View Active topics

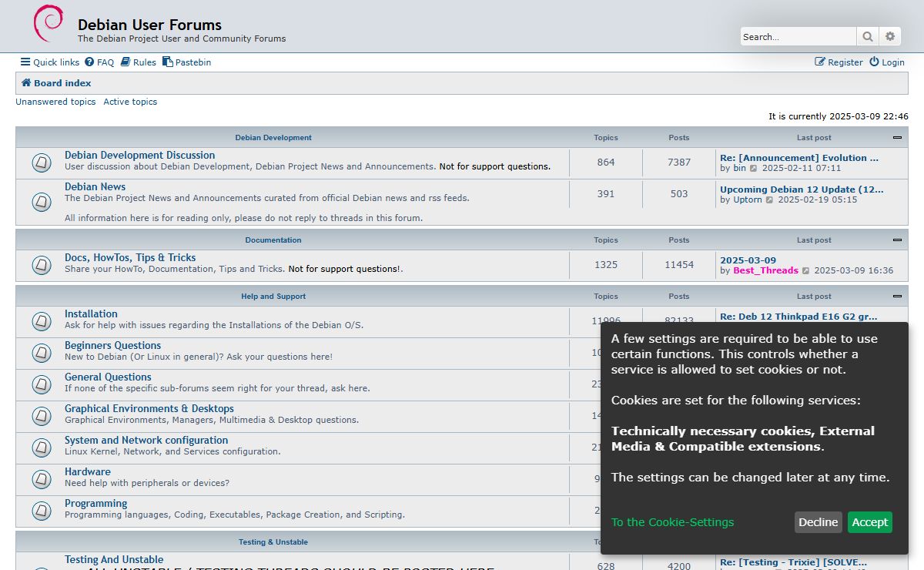(x=130, y=102)
